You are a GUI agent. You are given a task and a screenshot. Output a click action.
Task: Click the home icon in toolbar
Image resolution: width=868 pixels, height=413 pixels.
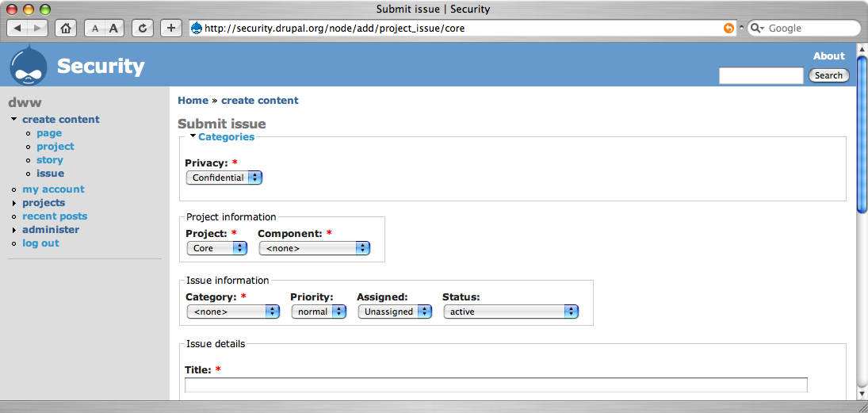[66, 28]
